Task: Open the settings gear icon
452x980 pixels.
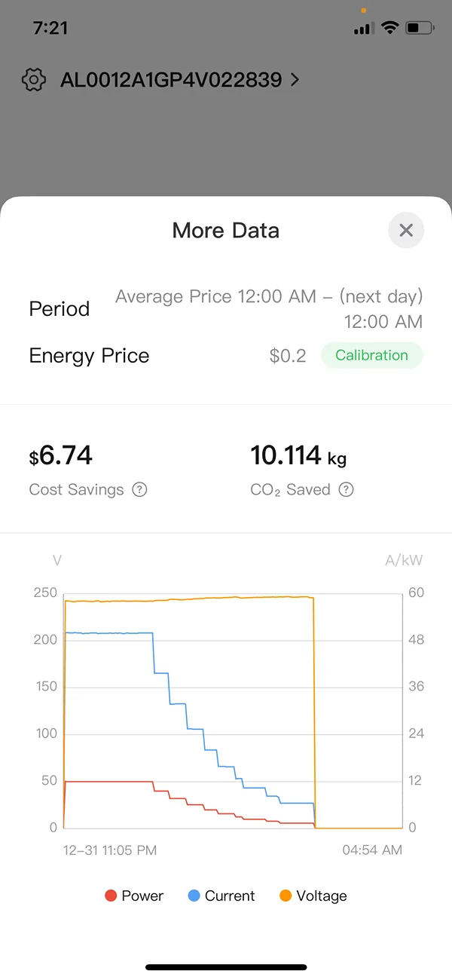Action: pos(33,79)
